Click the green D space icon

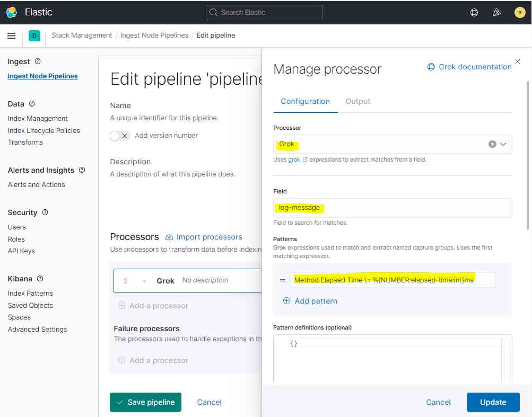pos(34,36)
